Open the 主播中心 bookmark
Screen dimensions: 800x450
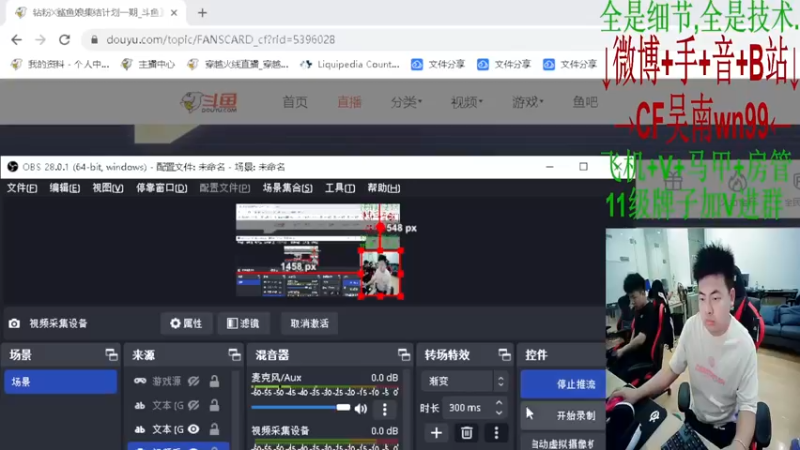tap(148, 64)
